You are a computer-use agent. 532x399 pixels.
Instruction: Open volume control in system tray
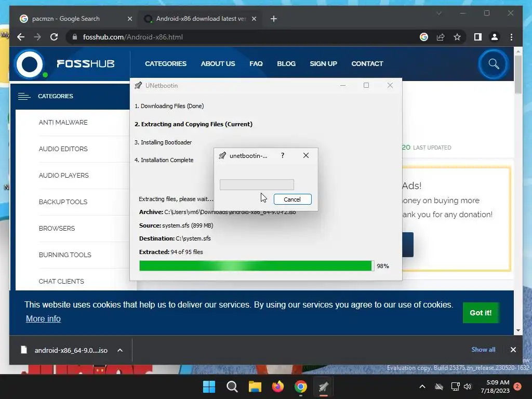(x=468, y=387)
